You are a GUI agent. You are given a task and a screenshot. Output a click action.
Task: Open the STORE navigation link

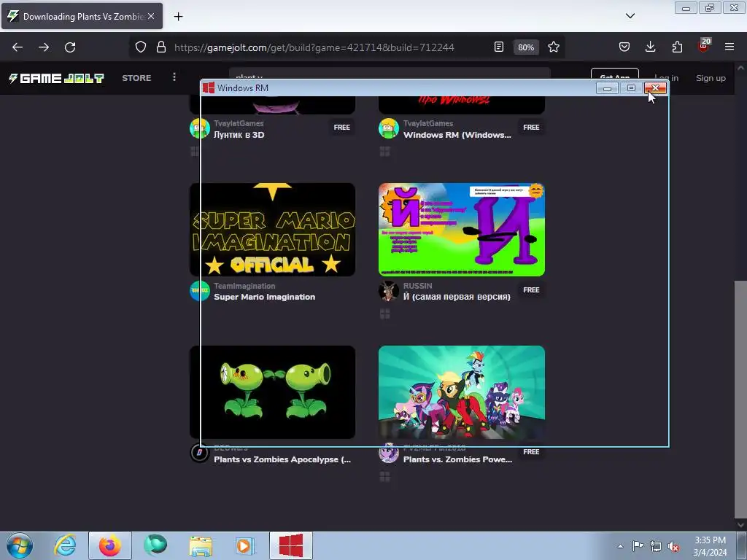click(136, 78)
